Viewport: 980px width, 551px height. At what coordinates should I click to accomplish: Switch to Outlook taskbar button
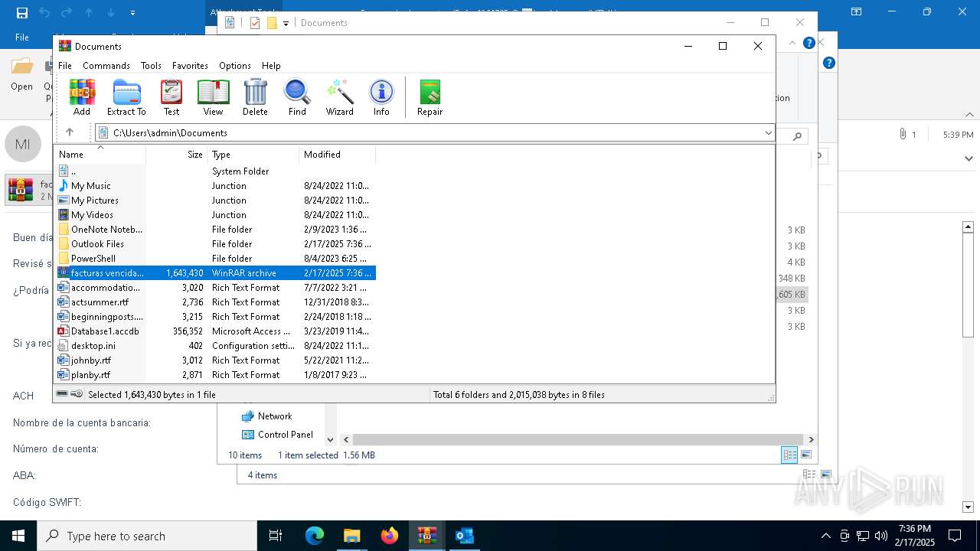tap(465, 536)
